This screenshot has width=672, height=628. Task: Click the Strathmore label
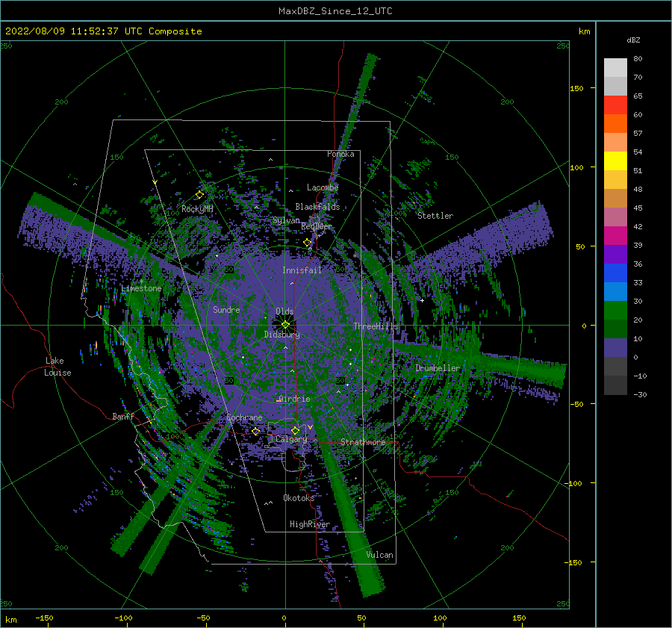[x=363, y=442]
